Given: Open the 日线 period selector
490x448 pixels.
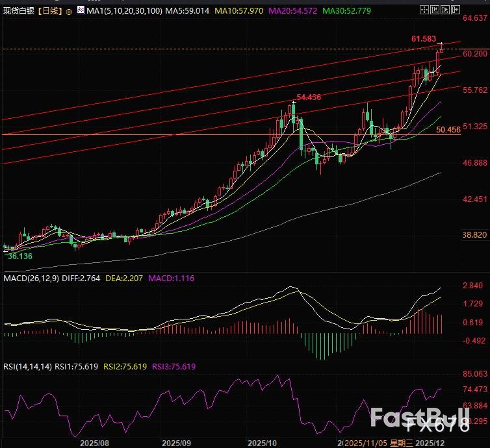Looking at the screenshot, I should 50,11.
